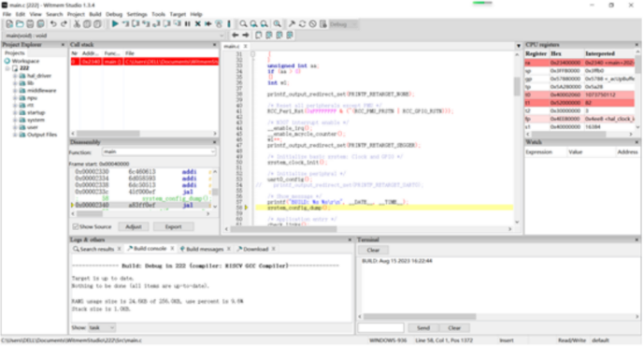Click the Abort build circle icon
The height and width of the screenshot is (347, 644).
pyautogui.click(x=312, y=24)
